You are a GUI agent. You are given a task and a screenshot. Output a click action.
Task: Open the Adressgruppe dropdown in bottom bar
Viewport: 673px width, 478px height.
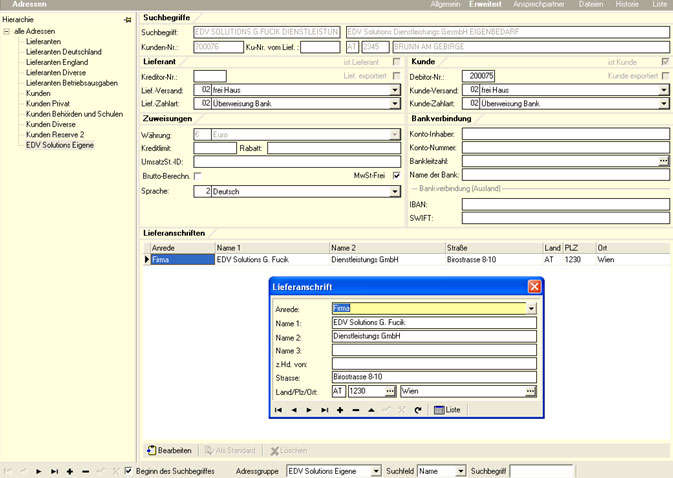click(x=376, y=470)
